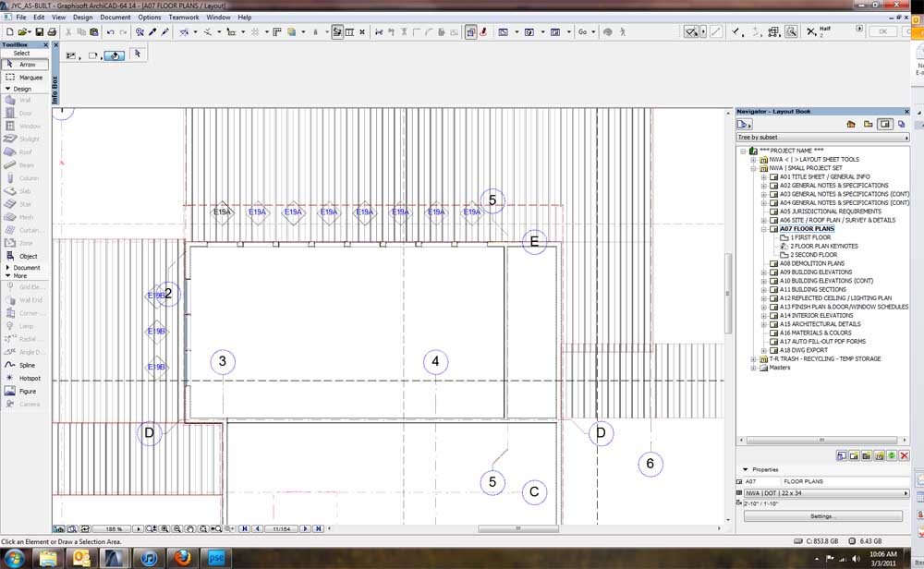Switch Navigator to Layout Book view
The width and height of the screenshot is (924, 569).
886,124
